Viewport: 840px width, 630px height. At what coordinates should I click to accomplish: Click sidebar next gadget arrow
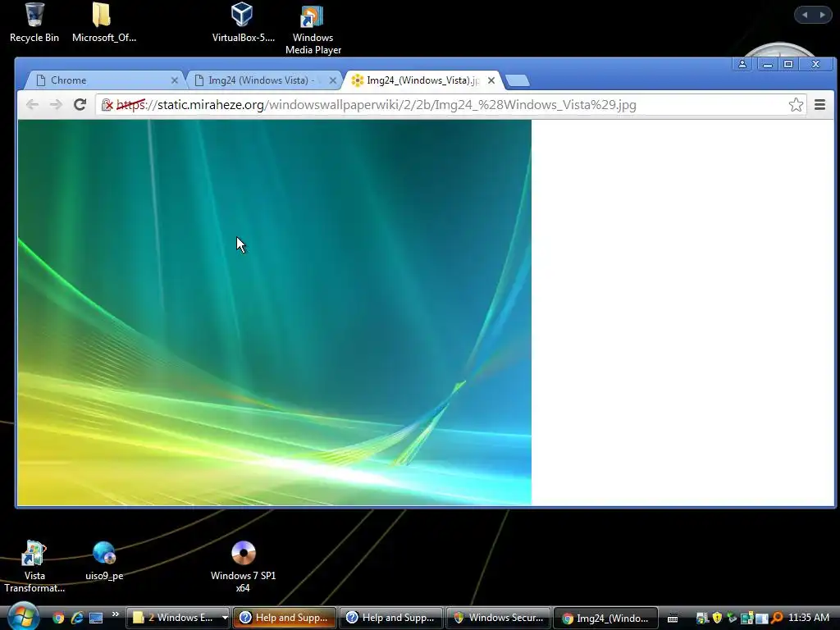pyautogui.click(x=822, y=15)
